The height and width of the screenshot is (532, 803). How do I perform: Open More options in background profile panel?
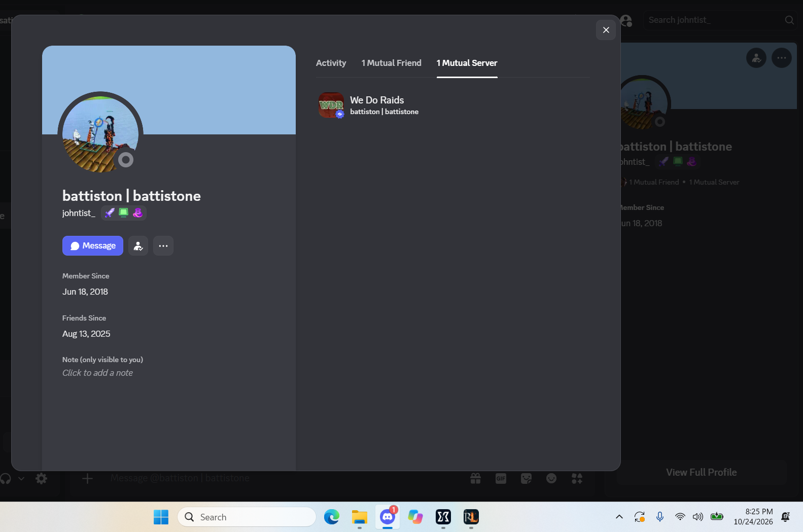(x=782, y=58)
